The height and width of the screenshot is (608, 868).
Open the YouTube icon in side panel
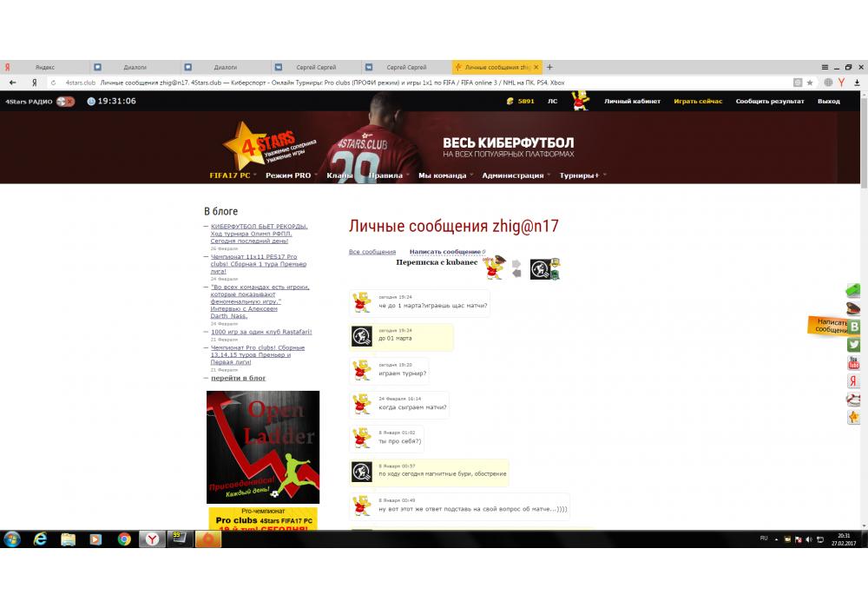coord(854,363)
